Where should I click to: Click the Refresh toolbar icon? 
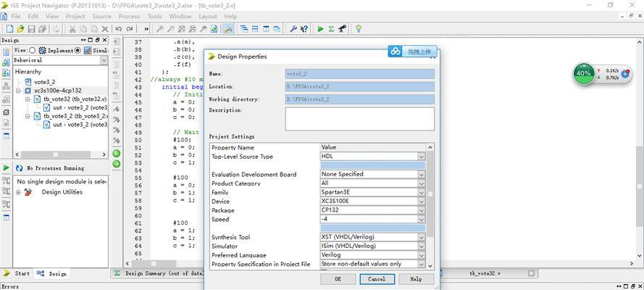pyautogui.click(x=214, y=29)
